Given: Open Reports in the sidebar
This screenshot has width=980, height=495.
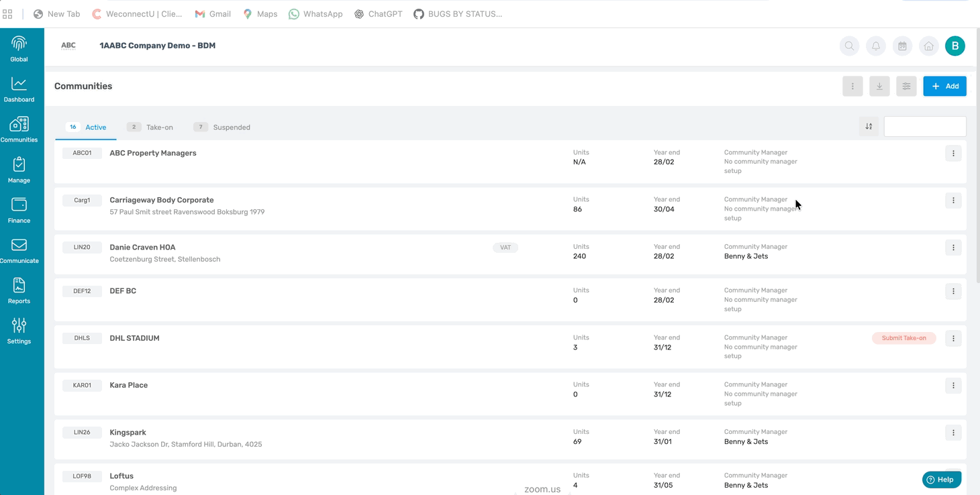Looking at the screenshot, I should click(19, 291).
